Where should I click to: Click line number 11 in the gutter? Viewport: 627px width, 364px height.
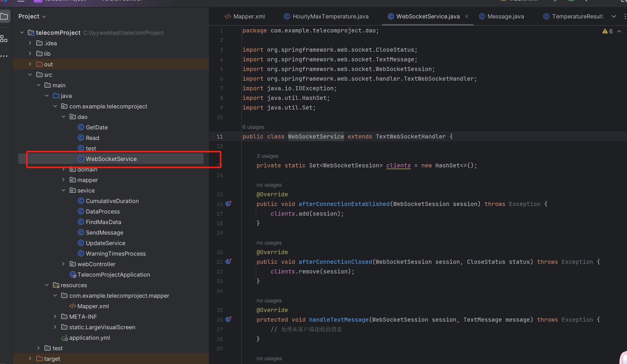(220, 136)
